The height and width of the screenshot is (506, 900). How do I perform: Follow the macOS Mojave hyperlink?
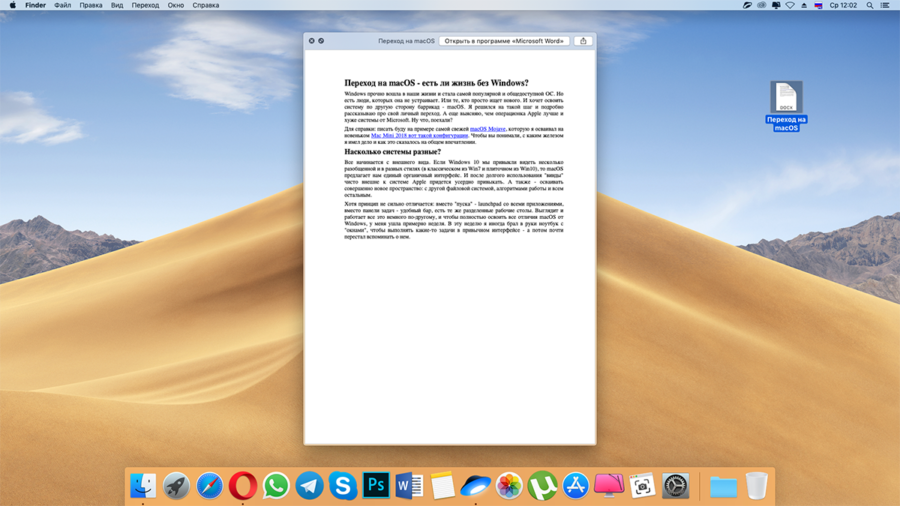[x=488, y=129]
